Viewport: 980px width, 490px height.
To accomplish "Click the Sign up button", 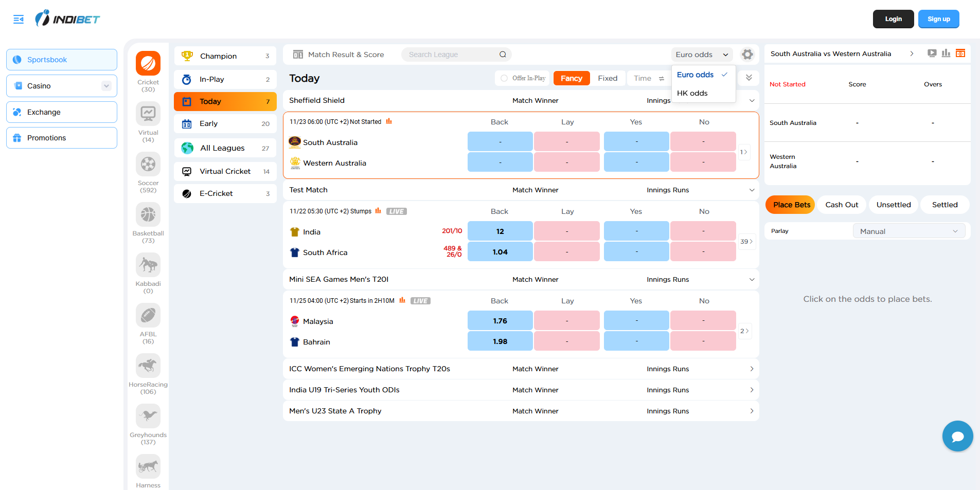I will 938,19.
